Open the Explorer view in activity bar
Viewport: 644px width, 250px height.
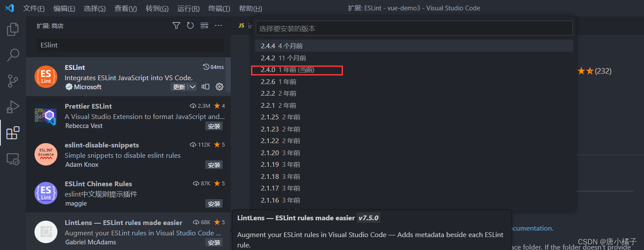click(x=13, y=29)
